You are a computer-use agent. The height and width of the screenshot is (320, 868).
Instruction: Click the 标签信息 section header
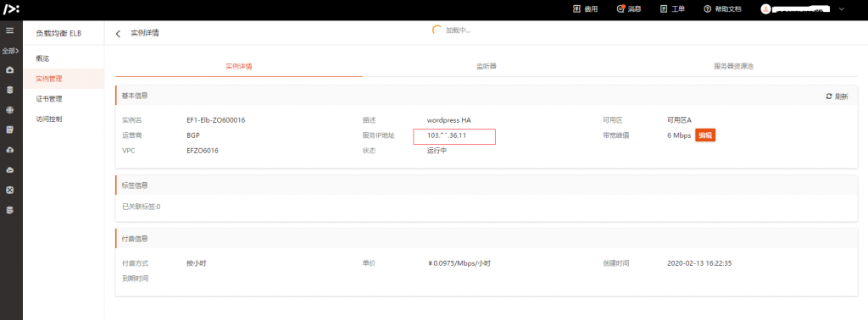tap(135, 185)
